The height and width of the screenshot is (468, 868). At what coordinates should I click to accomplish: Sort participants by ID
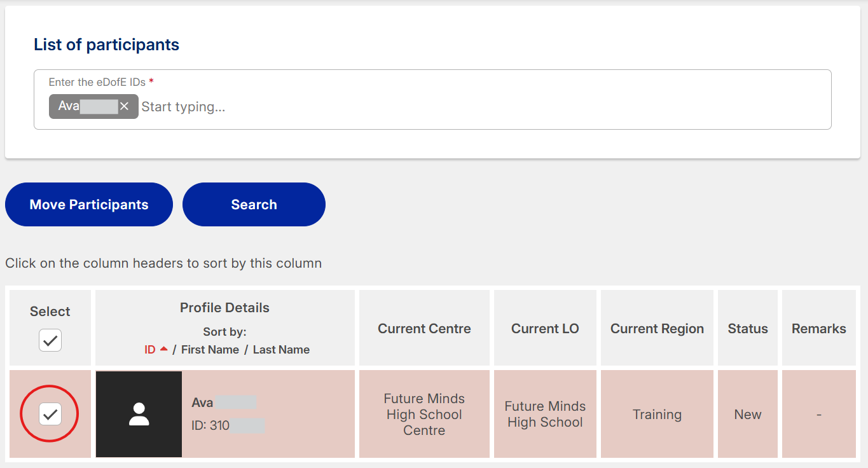(150, 350)
